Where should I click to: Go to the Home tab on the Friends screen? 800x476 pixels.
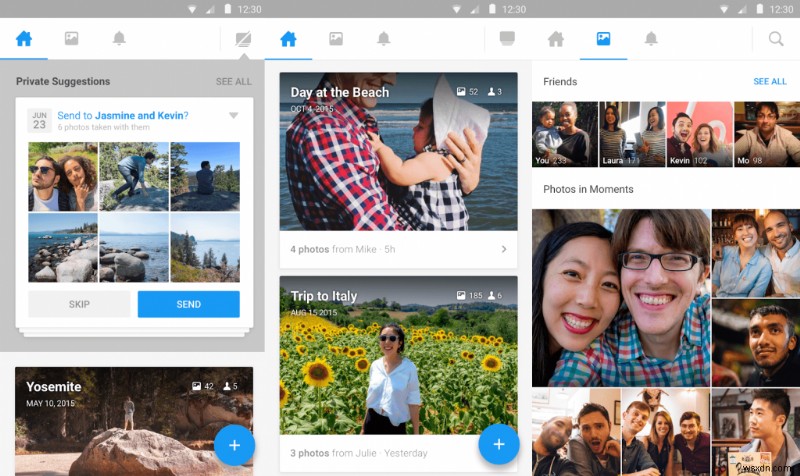(556, 39)
